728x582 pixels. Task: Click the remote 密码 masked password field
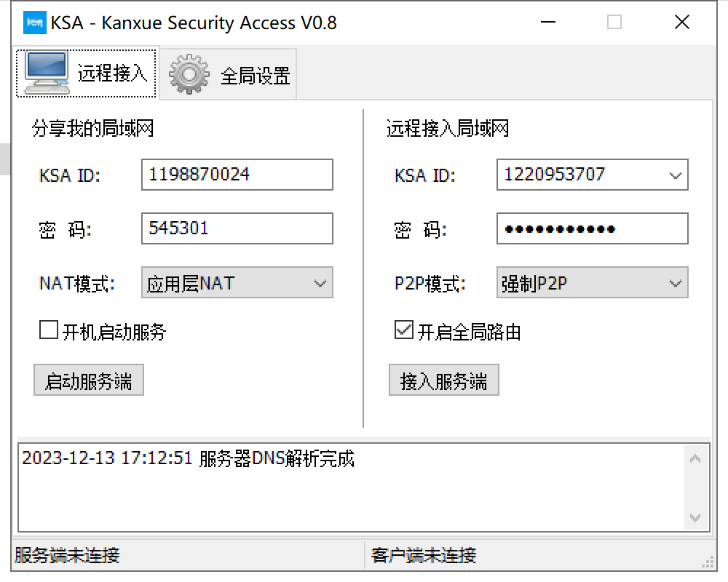(x=592, y=228)
